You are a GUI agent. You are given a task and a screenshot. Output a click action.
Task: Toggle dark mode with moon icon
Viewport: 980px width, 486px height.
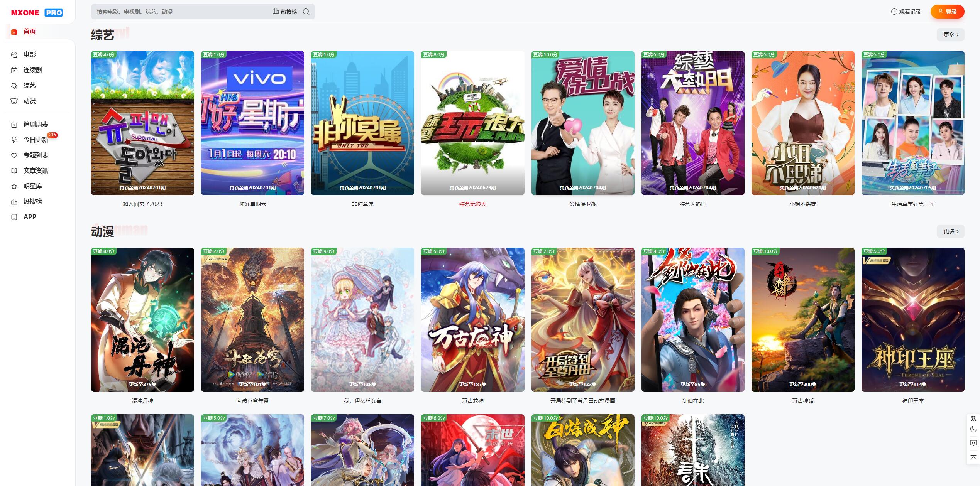(x=973, y=429)
